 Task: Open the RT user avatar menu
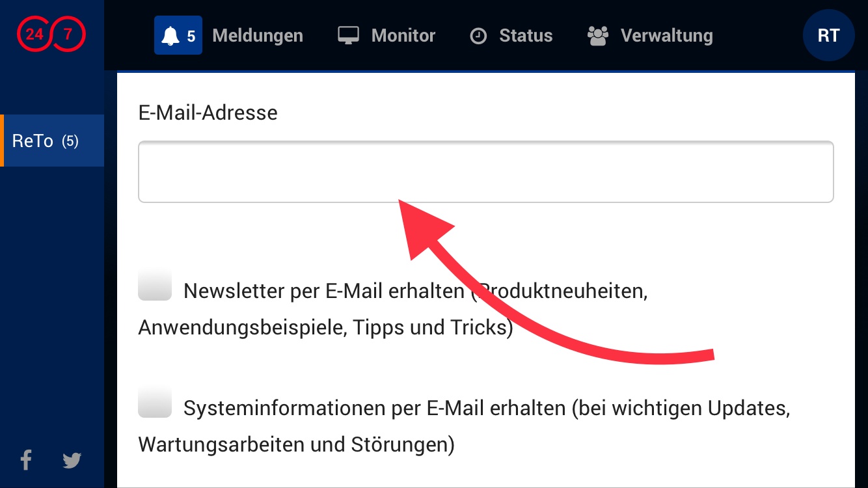828,35
